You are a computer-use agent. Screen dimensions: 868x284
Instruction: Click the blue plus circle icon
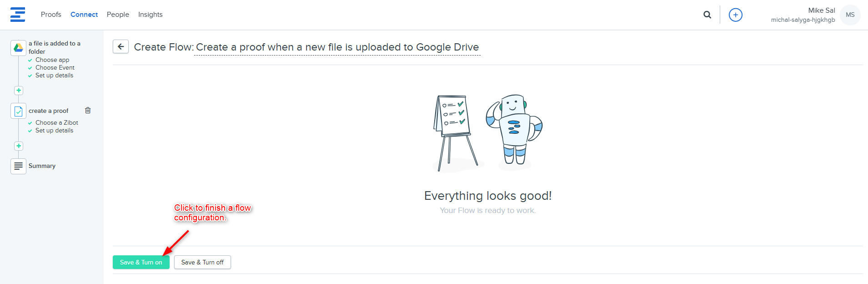coord(735,15)
